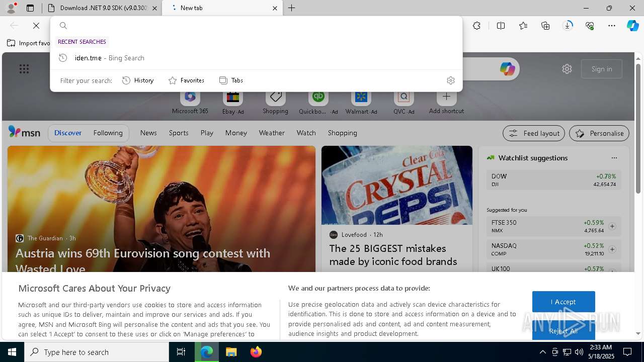Launch Firefox from the taskbar
This screenshot has height=362, width=644.
[256, 352]
